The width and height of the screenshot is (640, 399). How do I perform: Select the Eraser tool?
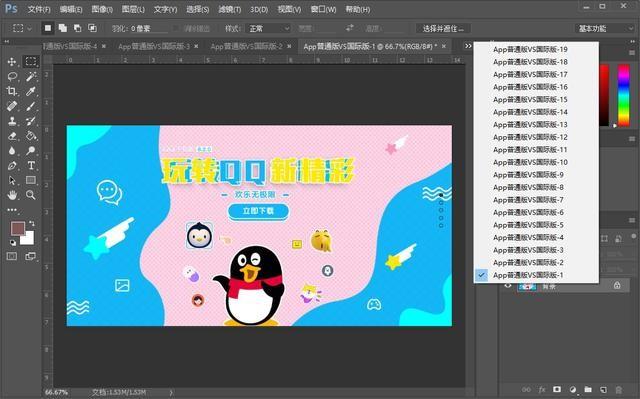point(12,135)
